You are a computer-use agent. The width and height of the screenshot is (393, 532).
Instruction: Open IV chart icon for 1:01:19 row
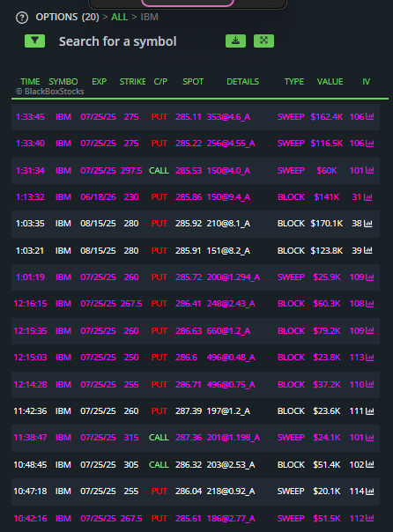click(x=370, y=277)
